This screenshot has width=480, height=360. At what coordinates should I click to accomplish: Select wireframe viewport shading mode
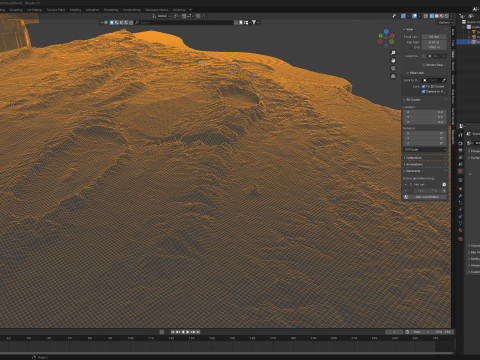[x=432, y=16]
